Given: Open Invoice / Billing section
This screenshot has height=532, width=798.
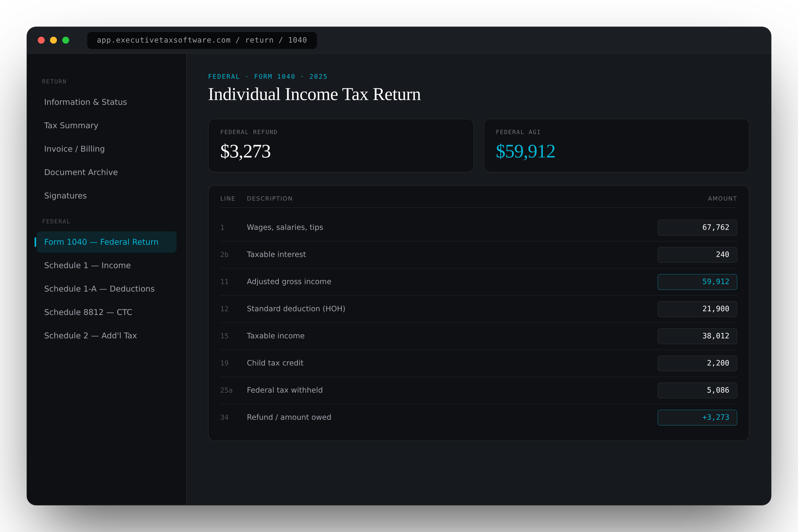Looking at the screenshot, I should coord(107,149).
